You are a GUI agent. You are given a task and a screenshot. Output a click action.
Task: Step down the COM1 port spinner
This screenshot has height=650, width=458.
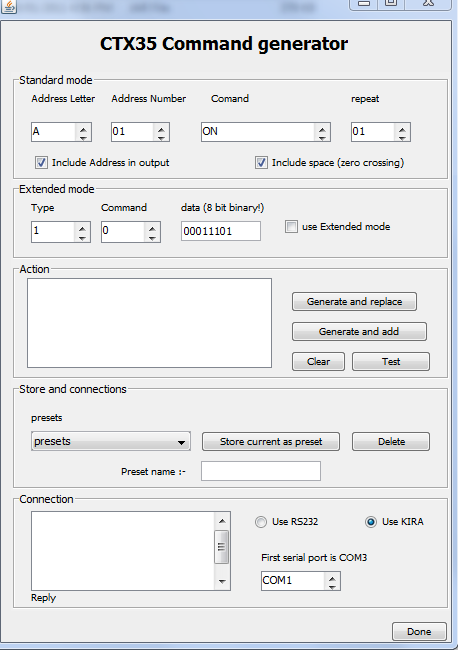click(332, 586)
